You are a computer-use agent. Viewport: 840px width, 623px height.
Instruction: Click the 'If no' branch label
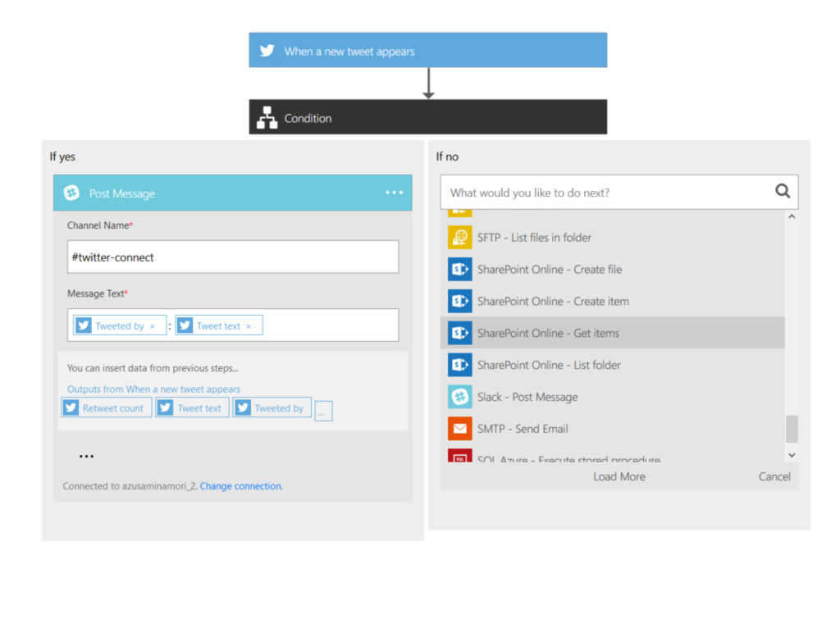tap(447, 157)
